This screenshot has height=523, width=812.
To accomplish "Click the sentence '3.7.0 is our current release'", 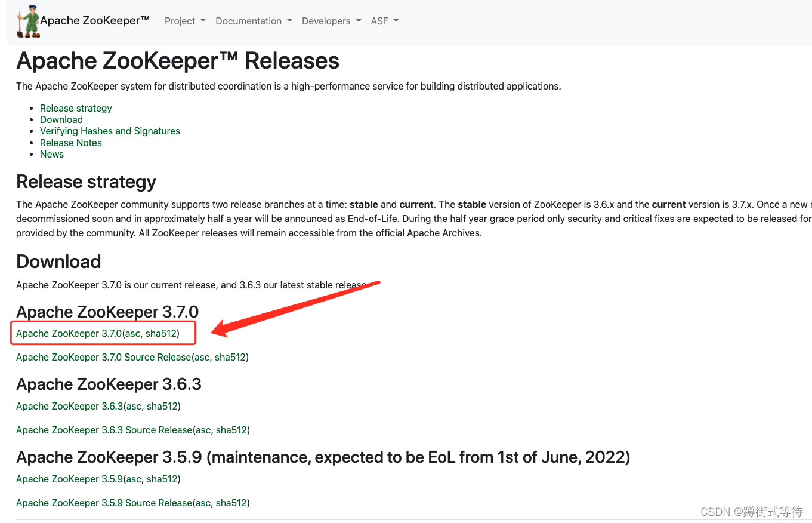I will (x=193, y=285).
